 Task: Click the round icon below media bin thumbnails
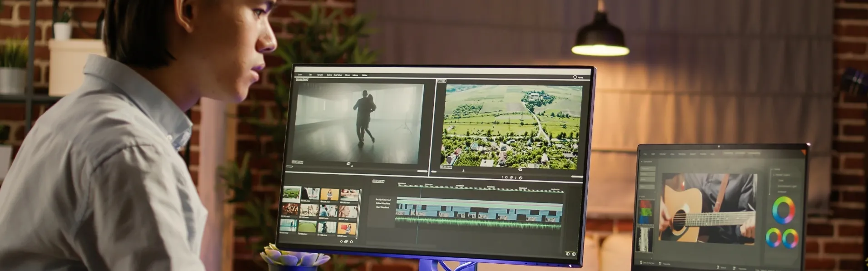coord(341,241)
